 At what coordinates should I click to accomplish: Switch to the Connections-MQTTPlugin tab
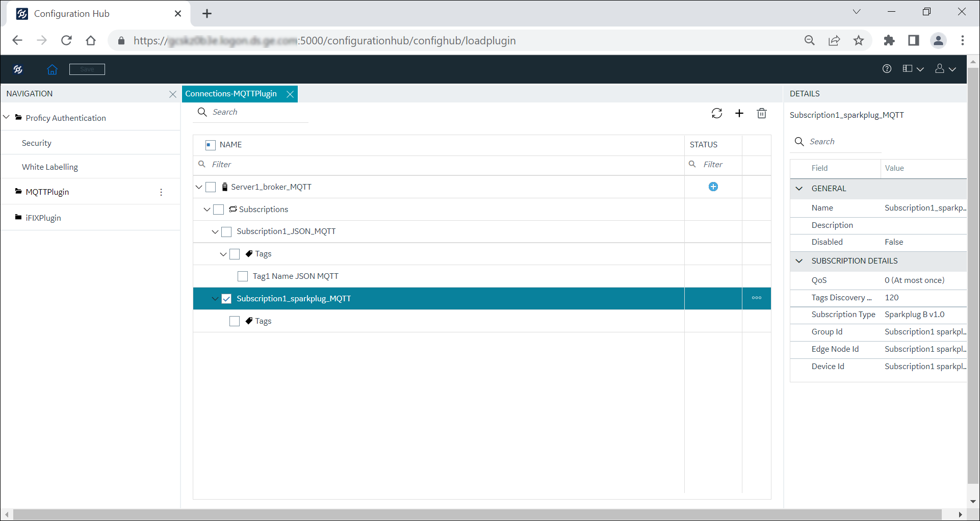(x=231, y=94)
